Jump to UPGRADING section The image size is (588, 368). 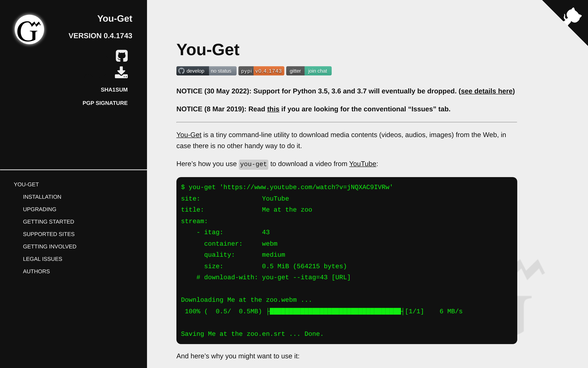click(x=40, y=209)
